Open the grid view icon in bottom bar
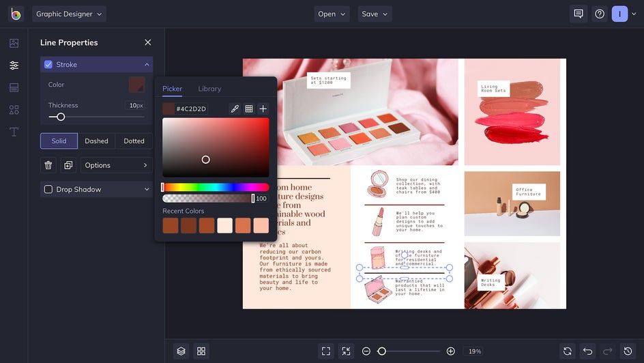 [x=201, y=351]
